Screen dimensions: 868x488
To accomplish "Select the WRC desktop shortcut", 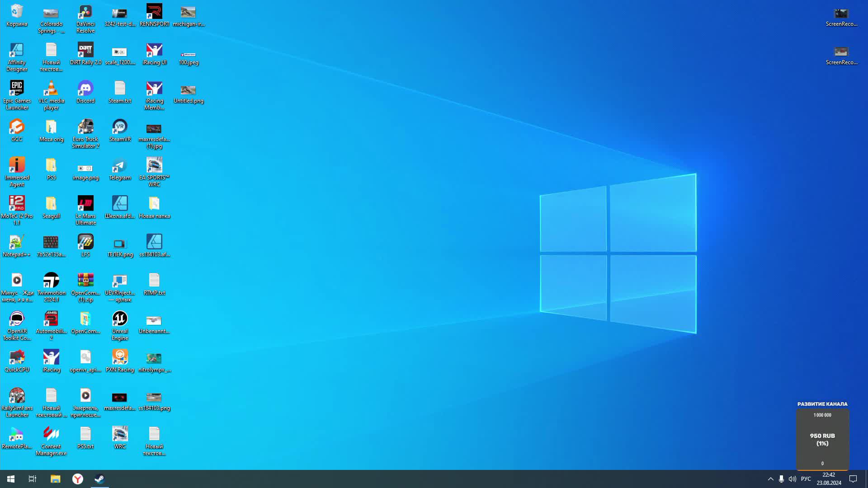I will [x=120, y=438].
